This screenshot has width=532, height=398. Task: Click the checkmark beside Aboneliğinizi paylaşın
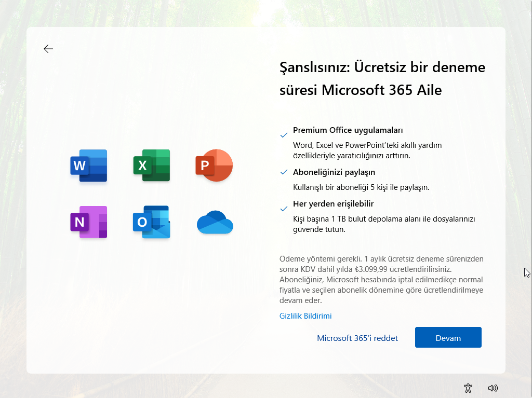(x=284, y=171)
